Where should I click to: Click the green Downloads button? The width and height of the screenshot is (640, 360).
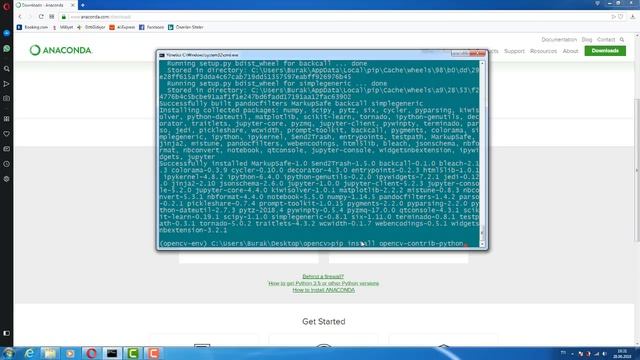click(605, 51)
